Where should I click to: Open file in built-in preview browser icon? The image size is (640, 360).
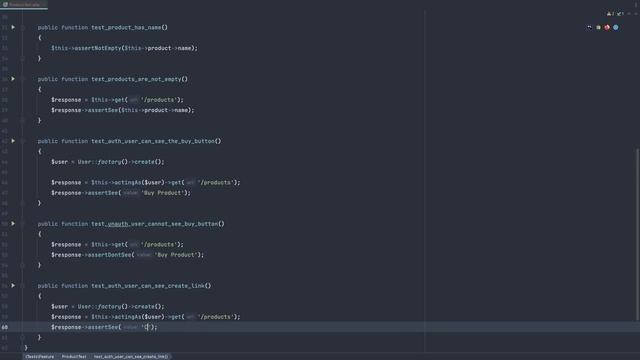coord(589,27)
